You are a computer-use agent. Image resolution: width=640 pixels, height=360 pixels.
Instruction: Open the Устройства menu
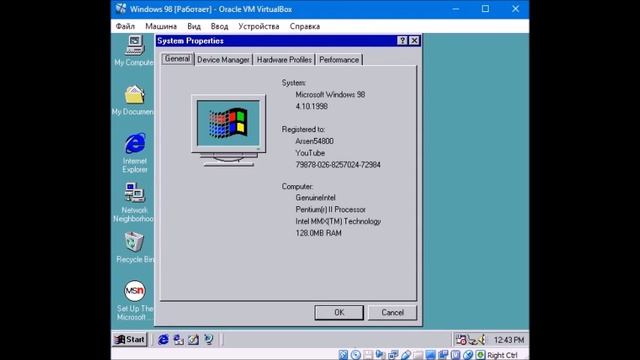(x=259, y=26)
